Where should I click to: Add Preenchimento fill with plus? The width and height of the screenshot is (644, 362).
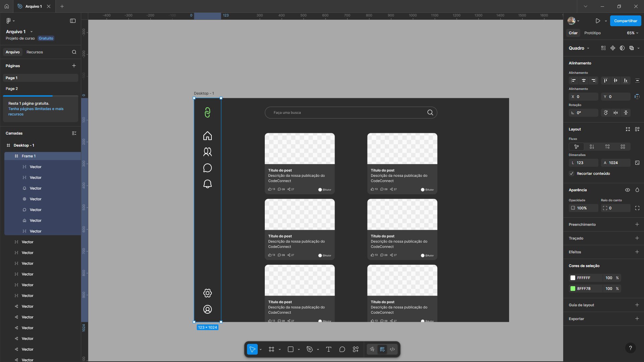[637, 224]
